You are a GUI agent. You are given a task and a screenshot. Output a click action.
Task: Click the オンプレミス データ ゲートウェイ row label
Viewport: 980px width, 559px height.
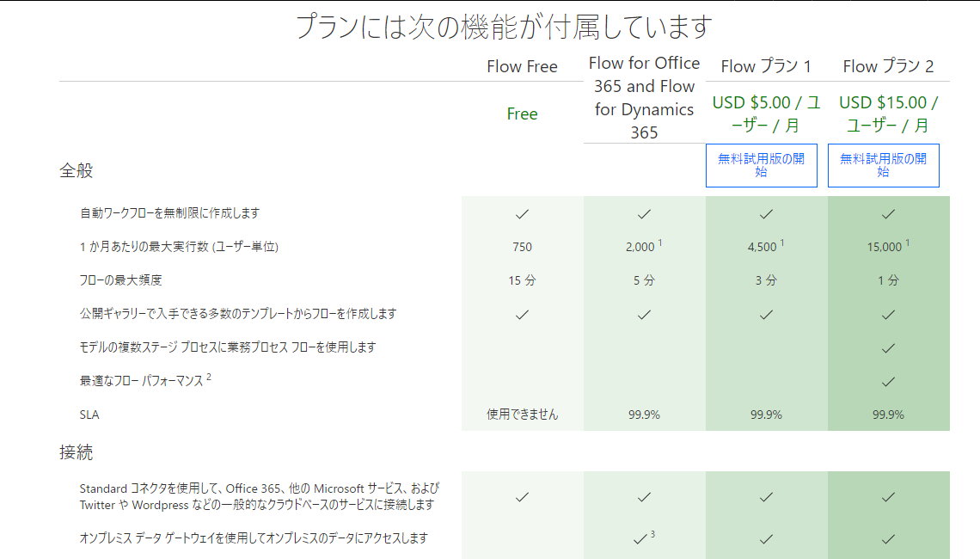coord(254,538)
